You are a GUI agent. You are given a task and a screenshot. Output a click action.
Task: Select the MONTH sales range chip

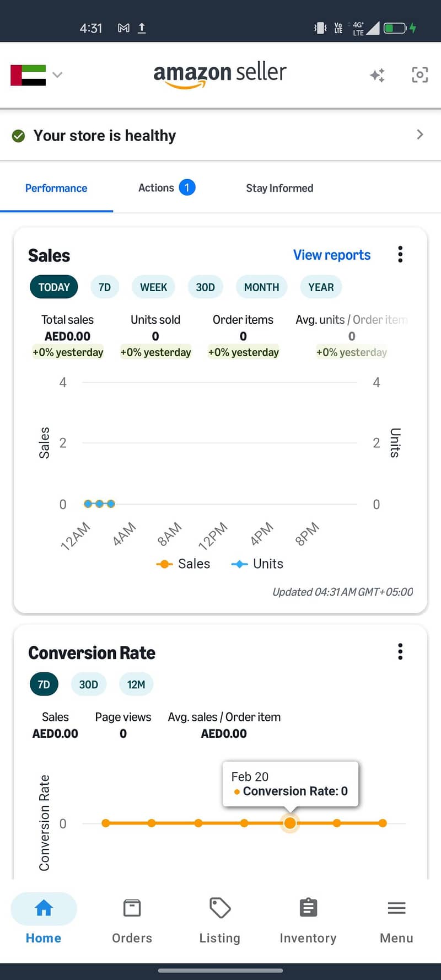pos(261,287)
